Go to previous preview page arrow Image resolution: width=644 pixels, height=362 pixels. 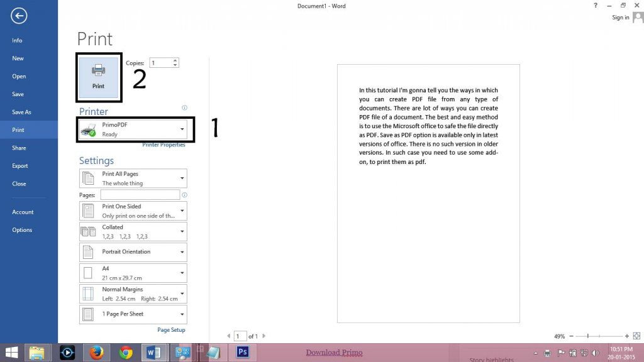pos(229,336)
